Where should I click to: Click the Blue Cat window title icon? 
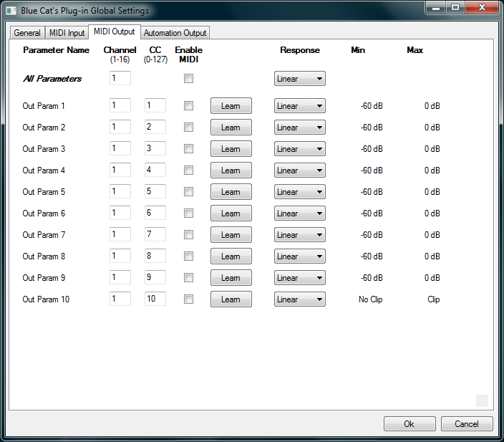(x=11, y=11)
